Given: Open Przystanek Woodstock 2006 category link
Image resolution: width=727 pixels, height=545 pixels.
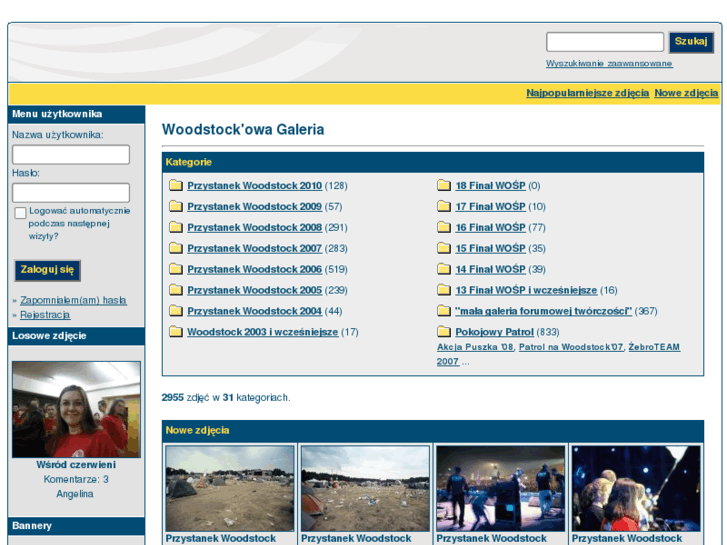Looking at the screenshot, I should point(255,269).
